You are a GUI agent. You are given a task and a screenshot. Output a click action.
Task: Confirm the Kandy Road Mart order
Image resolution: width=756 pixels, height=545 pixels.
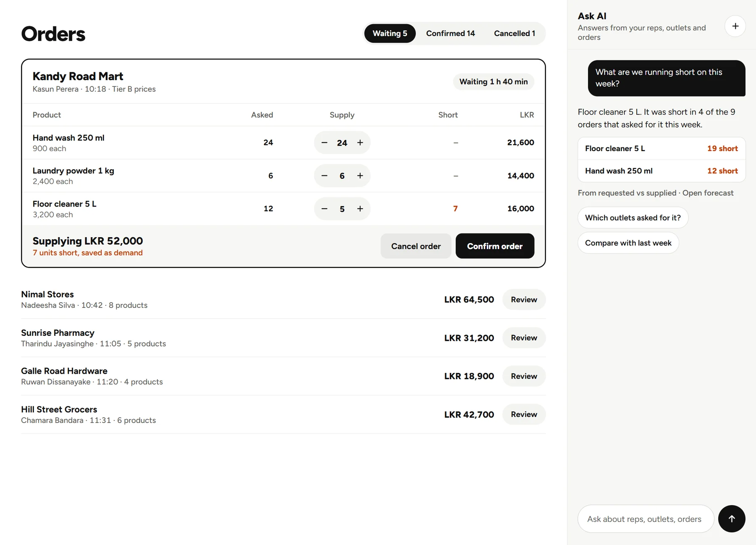(495, 246)
